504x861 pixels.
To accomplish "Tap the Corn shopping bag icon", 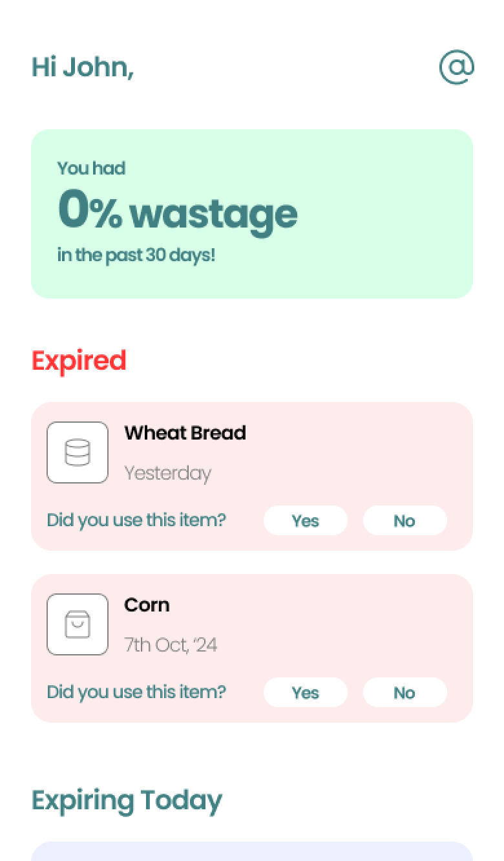I will tap(78, 624).
